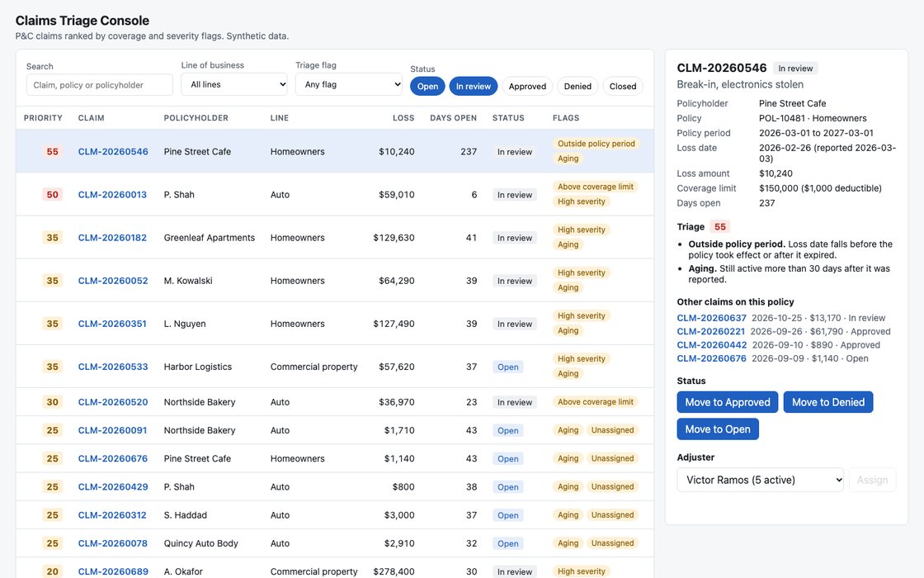Open the Triage flag dropdown
This screenshot has width=924, height=578.
348,84
